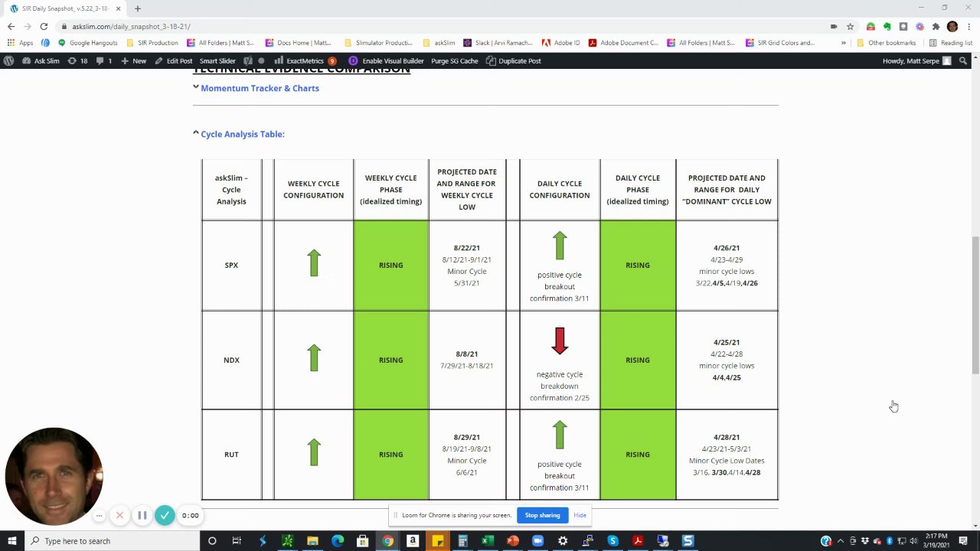The image size is (980, 551).
Task: Show more bookmarks chevron
Action: 844,43
